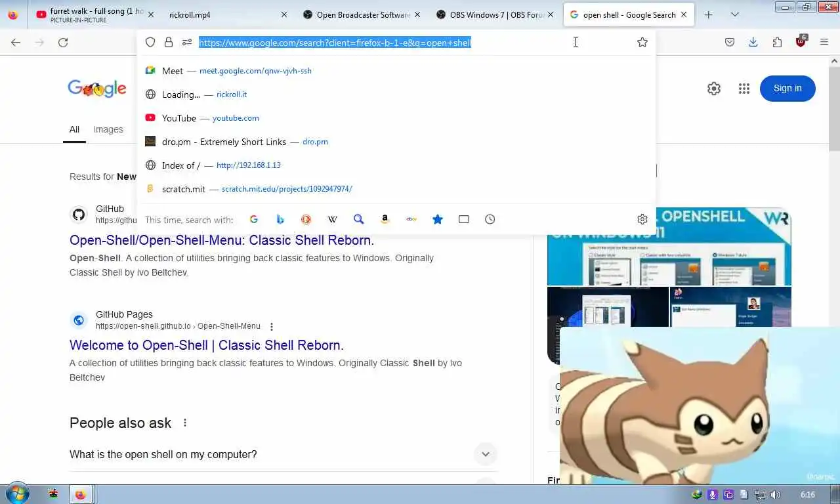Choose YouTube youtube.com suggestion
This screenshot has height=504, width=840.
(396, 118)
